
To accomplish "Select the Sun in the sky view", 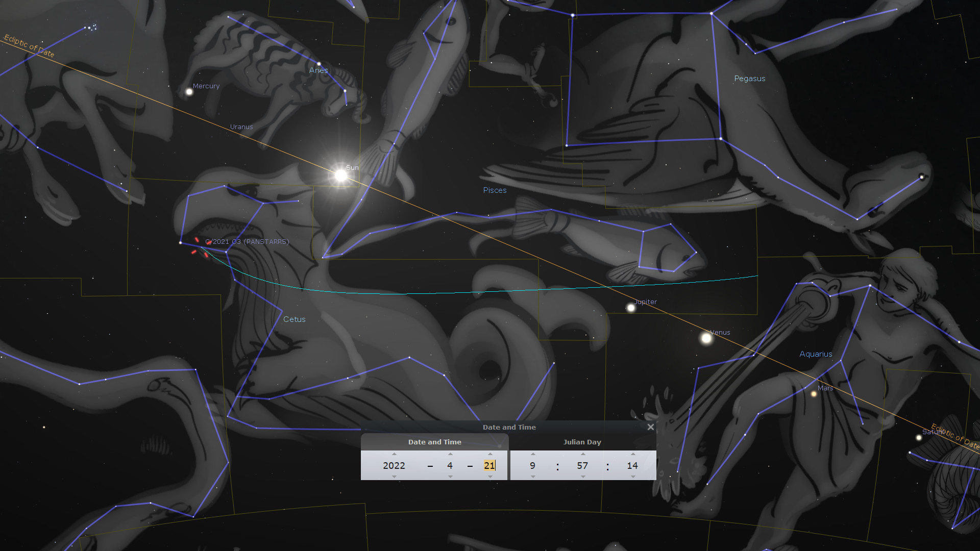I will point(340,176).
